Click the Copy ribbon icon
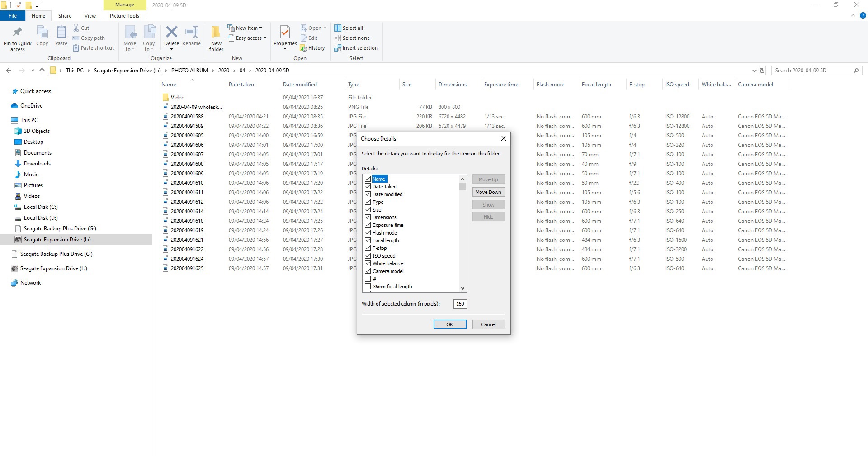This screenshot has height=456, width=868. point(42,33)
